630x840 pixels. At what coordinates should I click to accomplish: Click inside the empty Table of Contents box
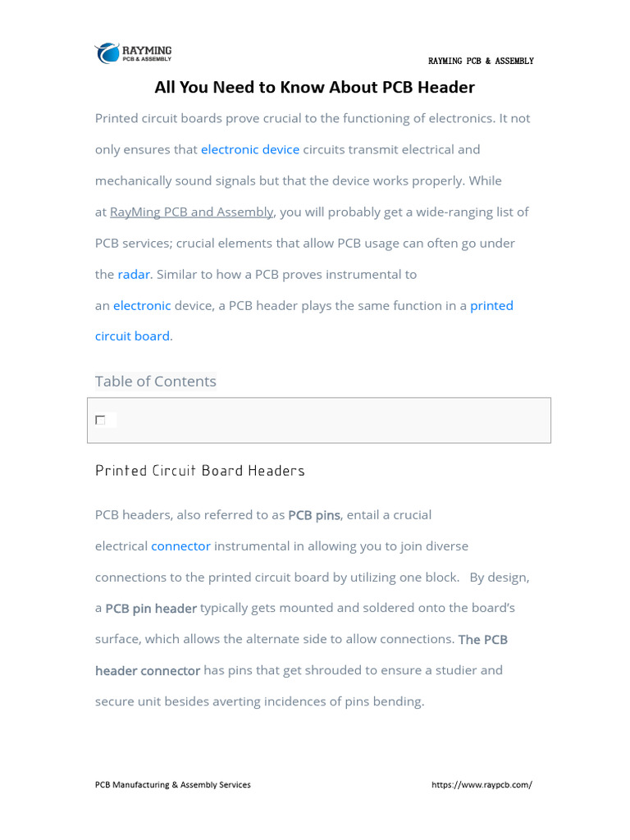[328, 420]
